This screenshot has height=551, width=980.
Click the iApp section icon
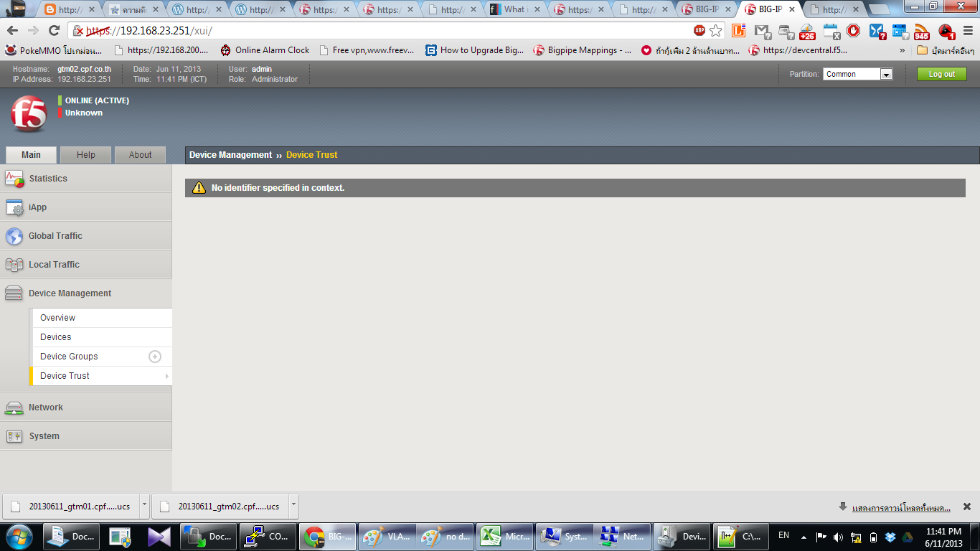14,207
